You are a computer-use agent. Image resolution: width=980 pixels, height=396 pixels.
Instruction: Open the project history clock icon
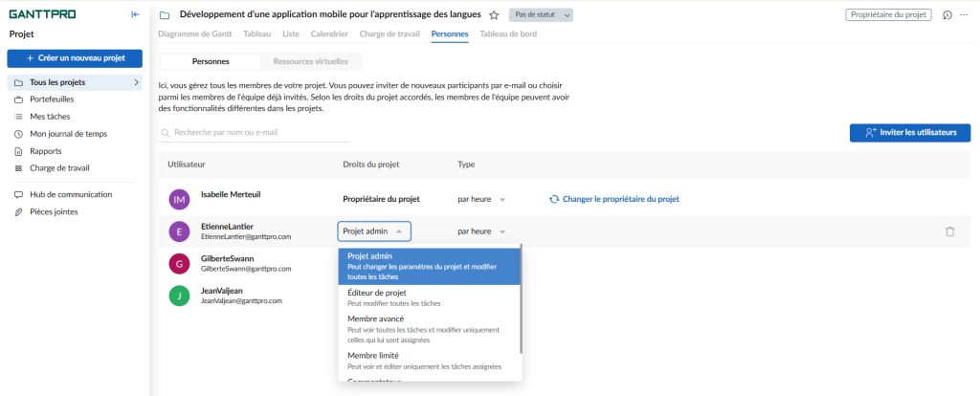tap(947, 15)
